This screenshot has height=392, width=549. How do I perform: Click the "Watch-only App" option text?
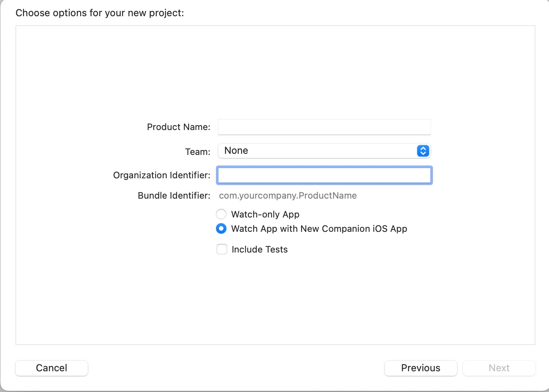click(x=265, y=214)
